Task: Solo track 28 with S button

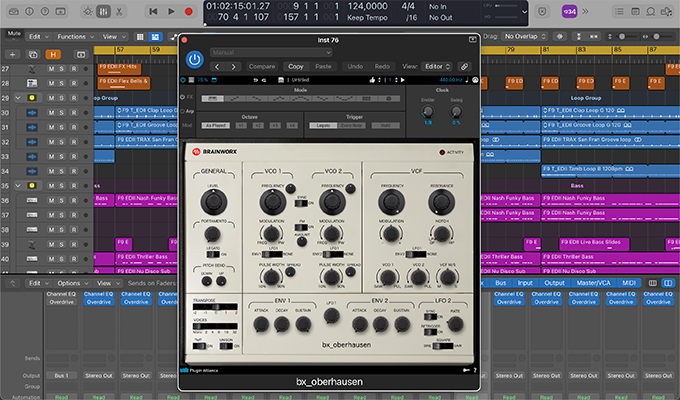Action: (x=62, y=83)
